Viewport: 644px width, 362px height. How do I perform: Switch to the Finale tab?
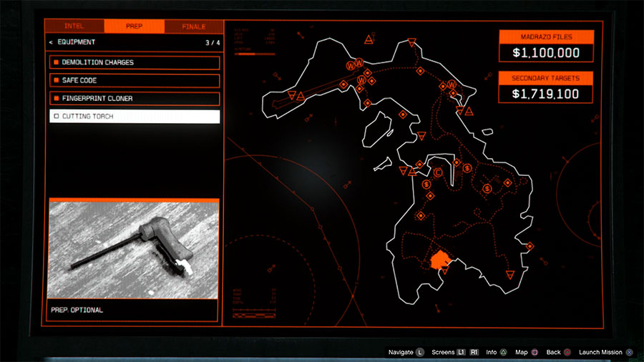193,26
